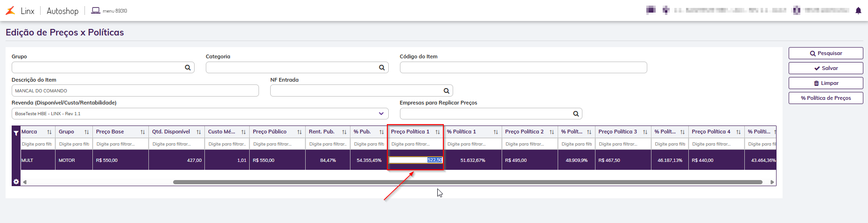Click the grid filter funnel icon
Screen dimensions: 868x223
(x=16, y=133)
